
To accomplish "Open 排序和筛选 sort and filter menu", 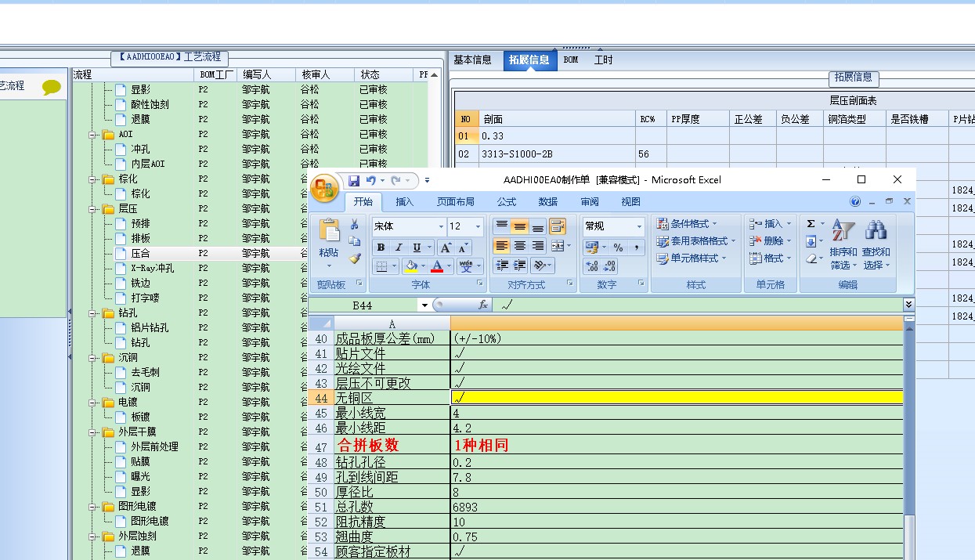I will click(843, 244).
